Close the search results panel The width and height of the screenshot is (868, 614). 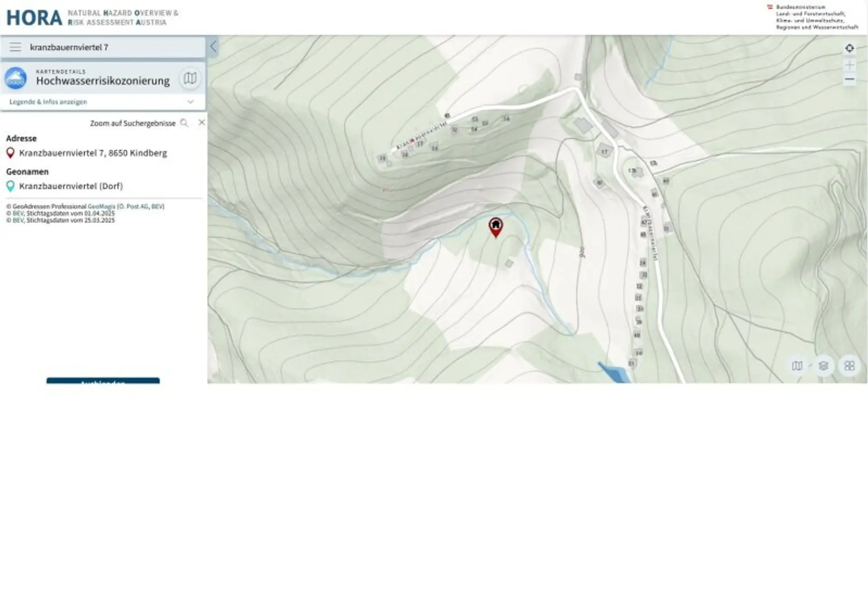[202, 123]
